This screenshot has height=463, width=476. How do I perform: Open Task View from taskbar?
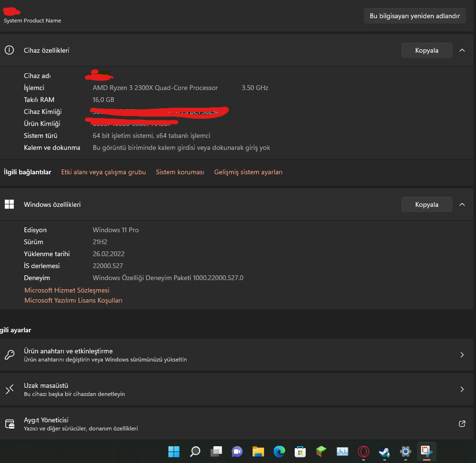(x=216, y=452)
